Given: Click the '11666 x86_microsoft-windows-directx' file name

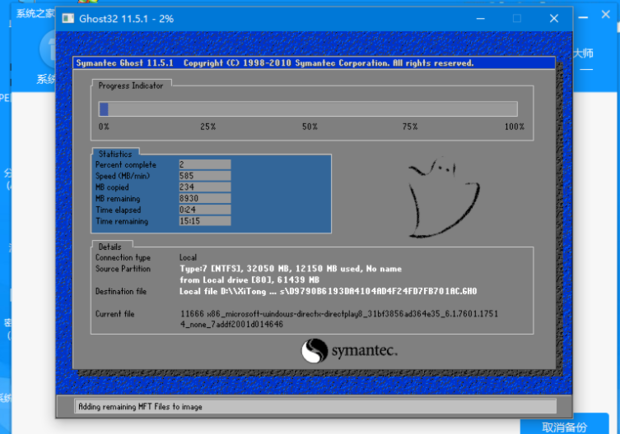Looking at the screenshot, I should (x=339, y=314).
